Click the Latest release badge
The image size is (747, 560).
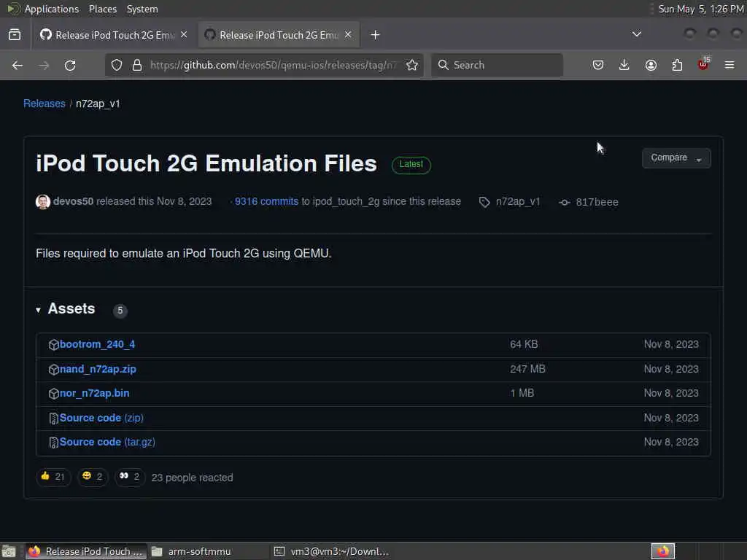coord(411,165)
